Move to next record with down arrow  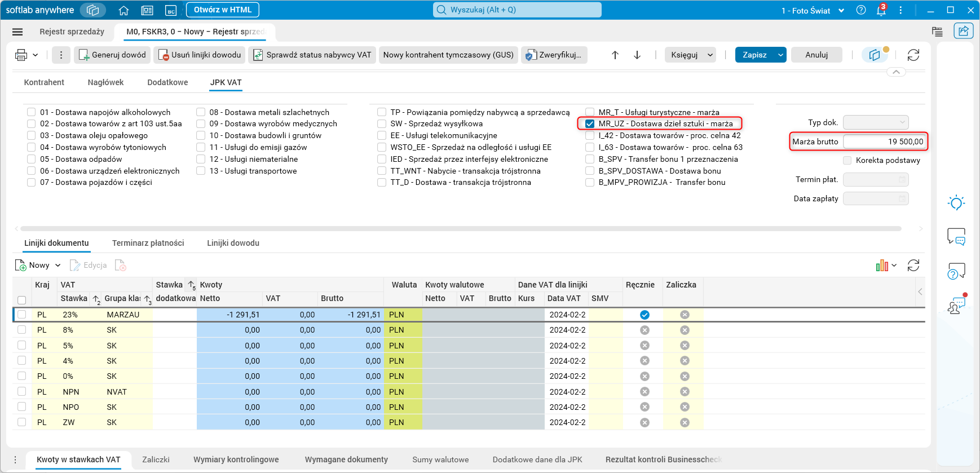[x=637, y=55]
